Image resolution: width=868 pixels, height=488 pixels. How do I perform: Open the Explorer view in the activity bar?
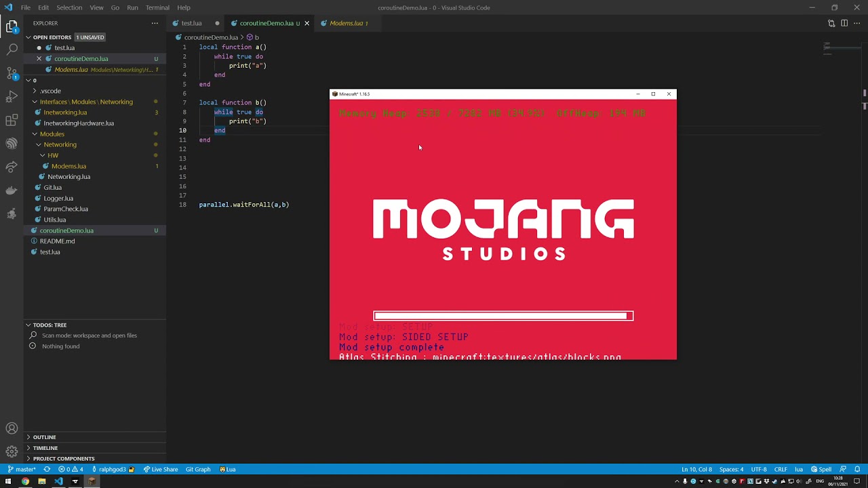(x=12, y=27)
